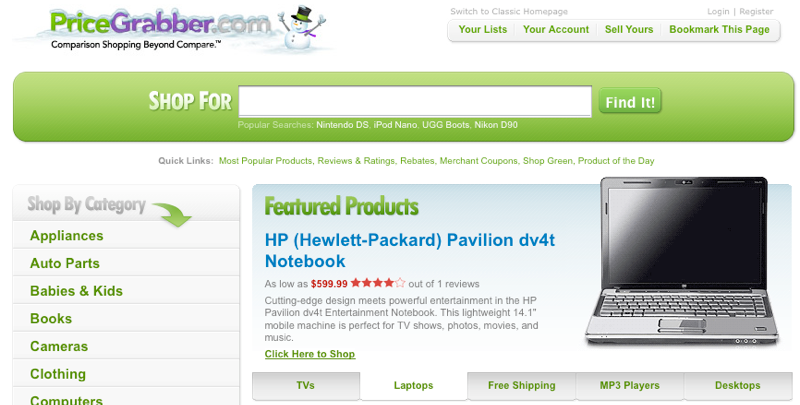Go to Your Account

click(556, 30)
